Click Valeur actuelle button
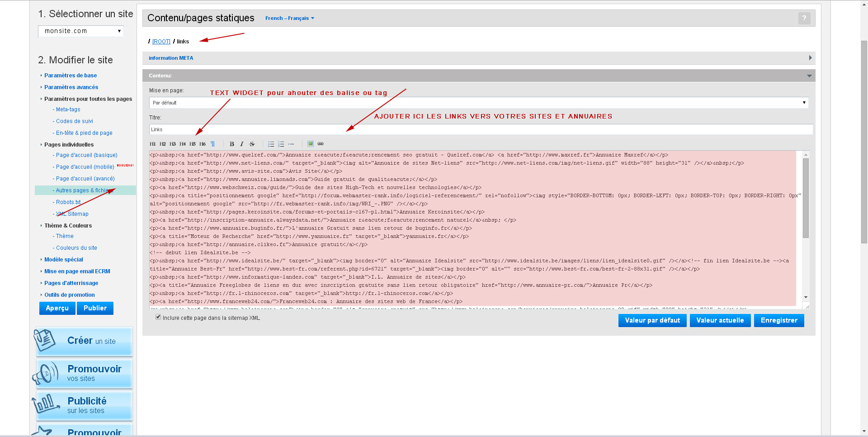The width and height of the screenshot is (868, 437). 720,320
